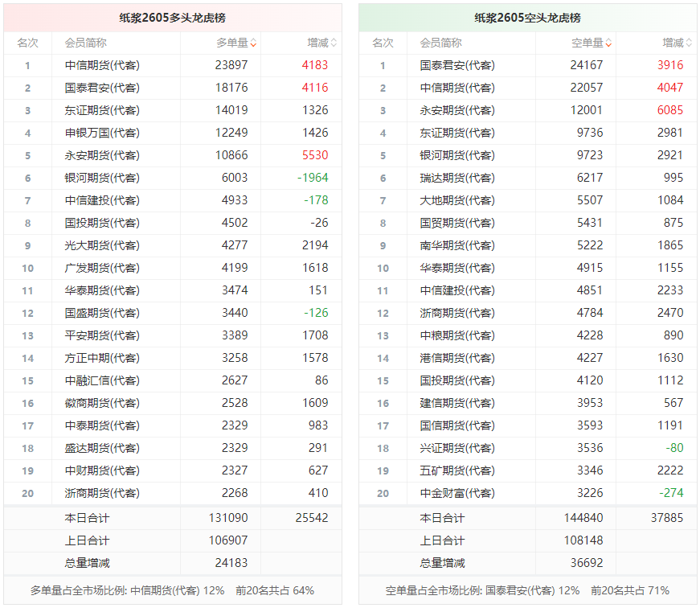The image size is (700, 608).
Task: Click long 上日合计 value 106907
Action: 228,540
